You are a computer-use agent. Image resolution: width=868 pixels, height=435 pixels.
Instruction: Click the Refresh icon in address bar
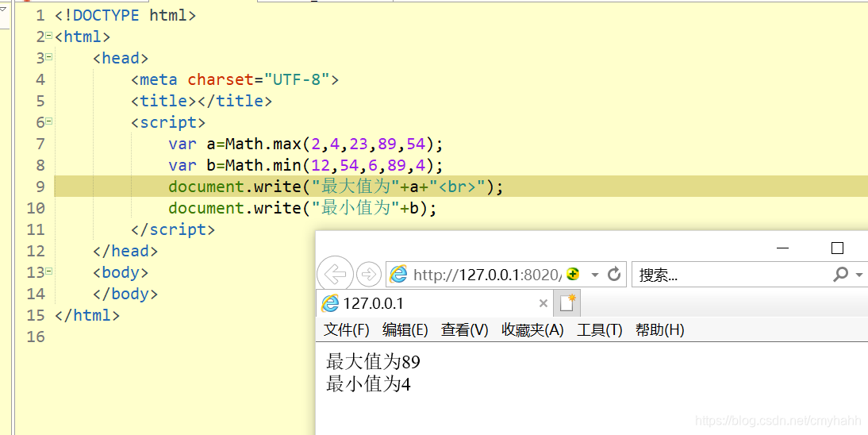pyautogui.click(x=614, y=274)
